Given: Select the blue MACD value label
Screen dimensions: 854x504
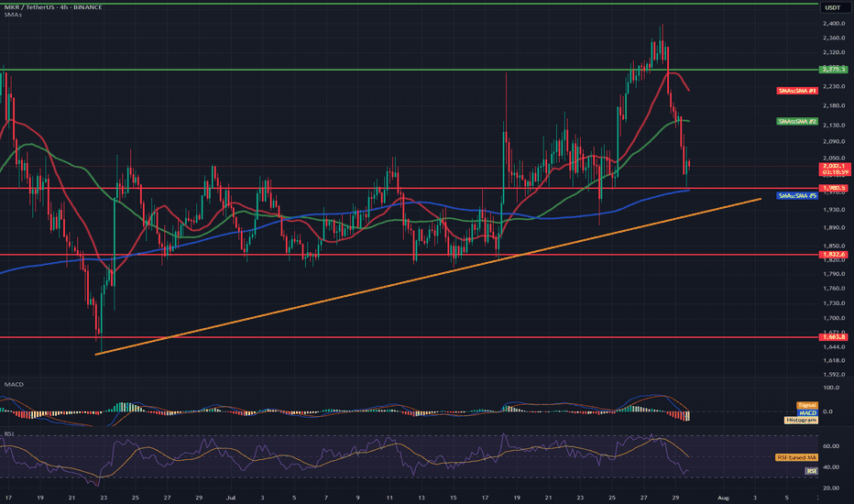Looking at the screenshot, I should (x=807, y=413).
